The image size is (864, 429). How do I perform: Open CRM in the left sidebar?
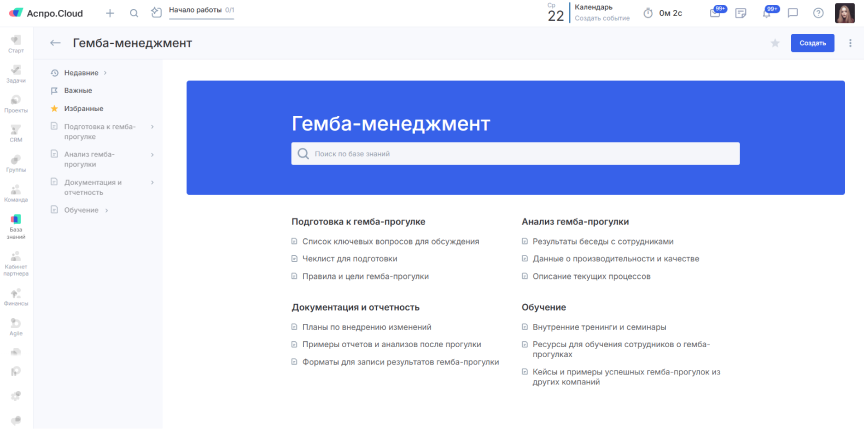pyautogui.click(x=16, y=133)
